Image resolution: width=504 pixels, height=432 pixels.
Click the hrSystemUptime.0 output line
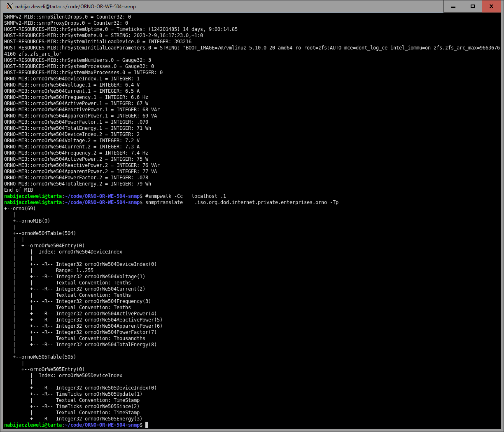(121, 29)
